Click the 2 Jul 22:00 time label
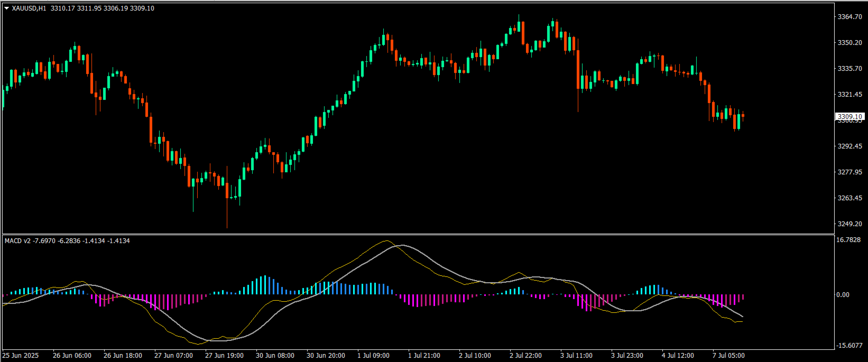This screenshot has height=362, width=868. pos(525,356)
